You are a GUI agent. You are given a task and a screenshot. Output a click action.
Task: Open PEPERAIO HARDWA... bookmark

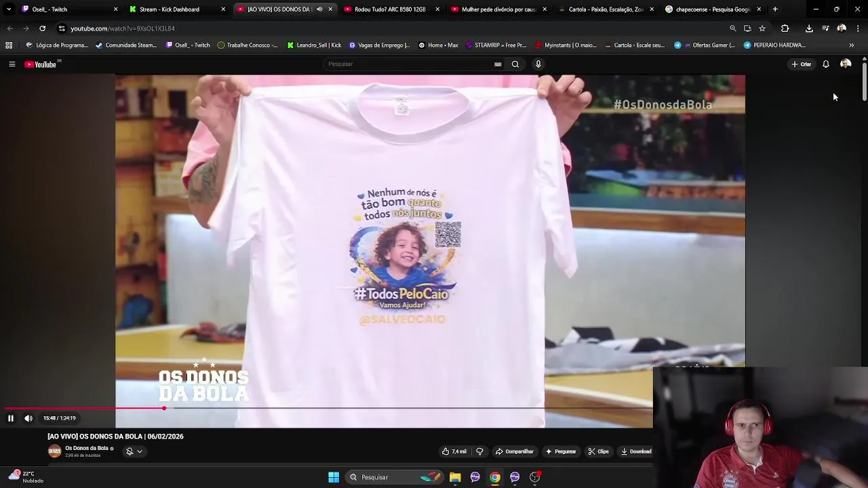click(x=774, y=45)
